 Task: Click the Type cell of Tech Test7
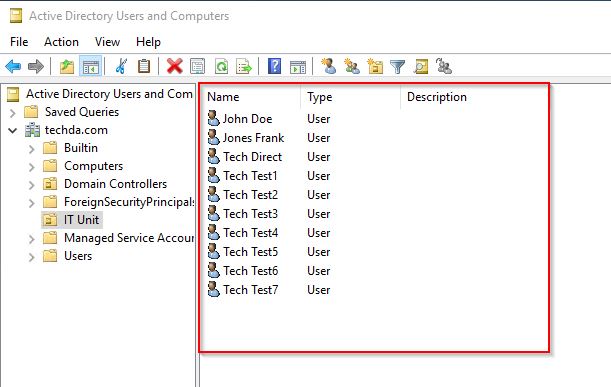tap(318, 290)
